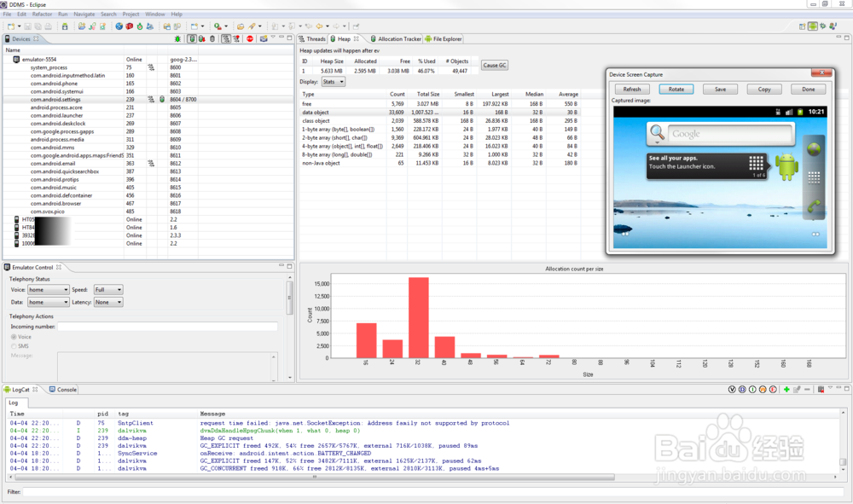Screen dimensions: 853x504
Task: Select the Voice radio button
Action: click(15, 337)
